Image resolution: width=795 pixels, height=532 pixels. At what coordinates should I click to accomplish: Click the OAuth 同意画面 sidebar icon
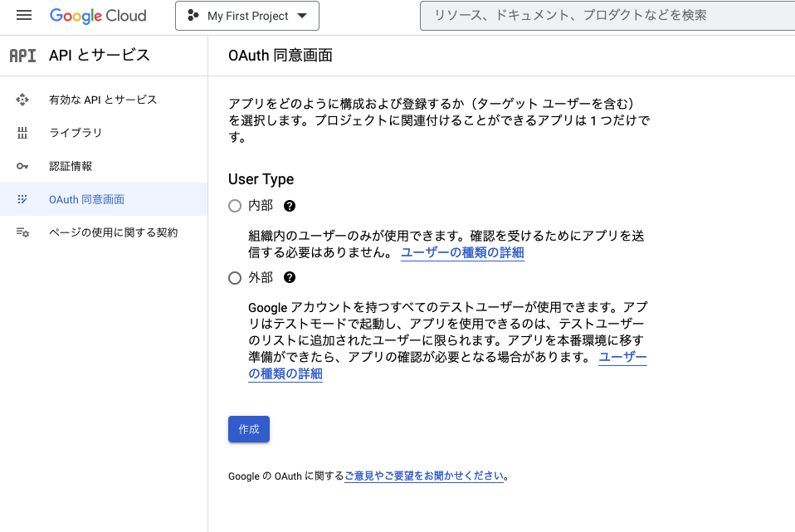[23, 199]
